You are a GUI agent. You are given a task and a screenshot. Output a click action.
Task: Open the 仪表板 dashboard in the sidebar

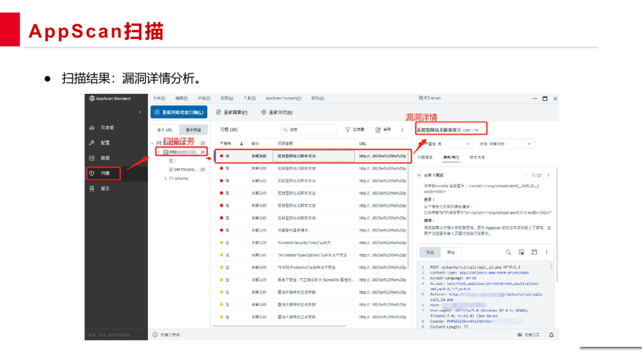click(x=102, y=127)
